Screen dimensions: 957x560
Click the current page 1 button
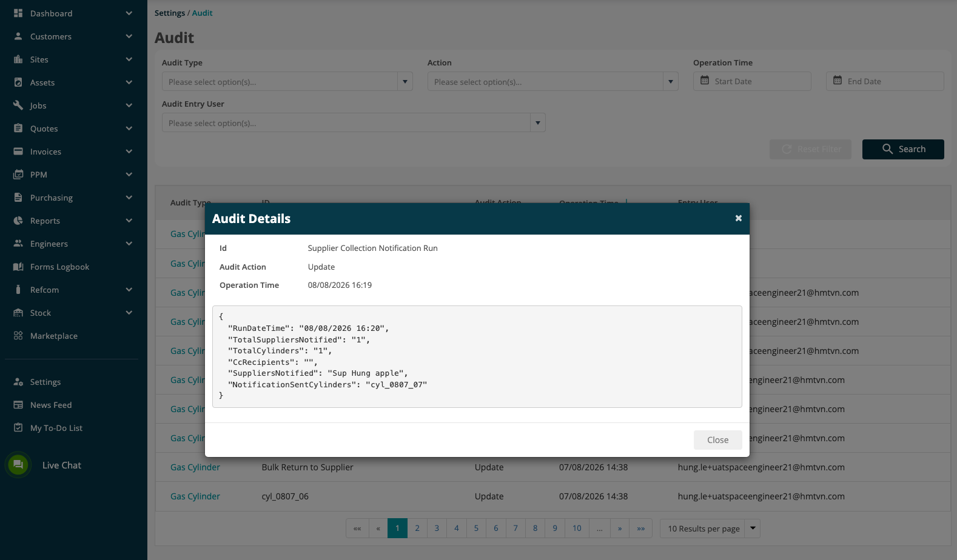[397, 528]
